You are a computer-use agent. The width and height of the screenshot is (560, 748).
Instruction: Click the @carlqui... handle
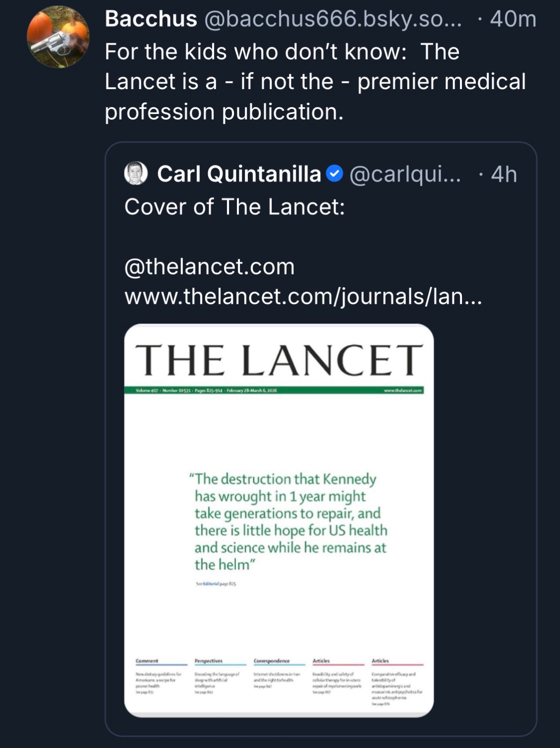(x=405, y=174)
